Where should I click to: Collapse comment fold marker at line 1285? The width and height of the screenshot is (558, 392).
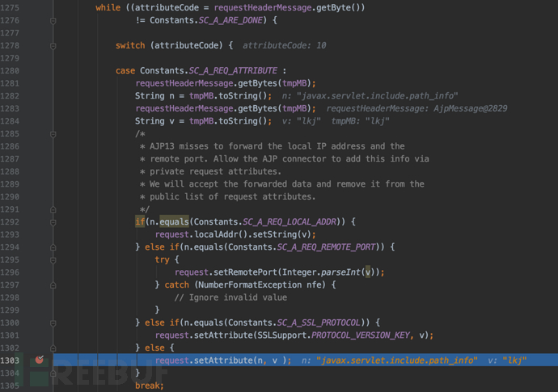tap(53, 134)
